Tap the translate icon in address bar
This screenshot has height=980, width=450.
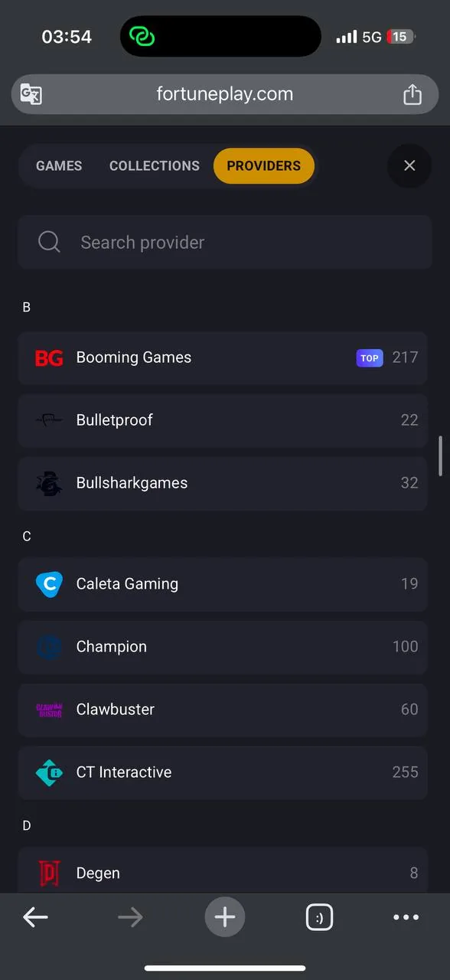(31, 94)
